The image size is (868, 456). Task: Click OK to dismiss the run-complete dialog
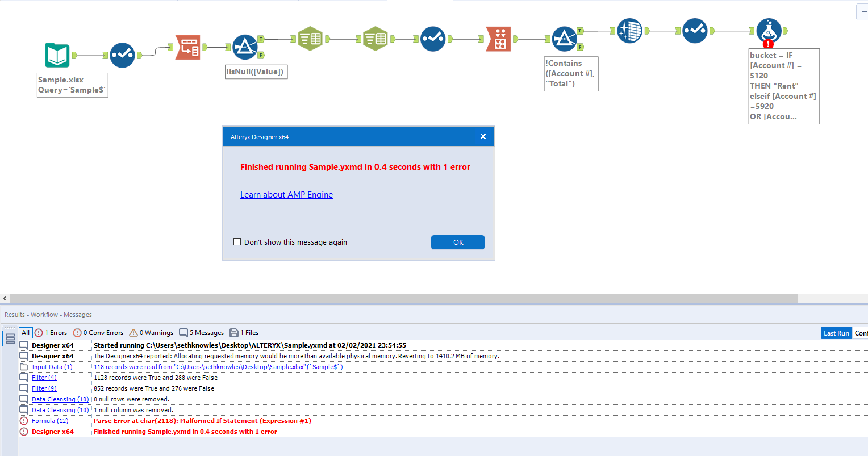(x=457, y=242)
